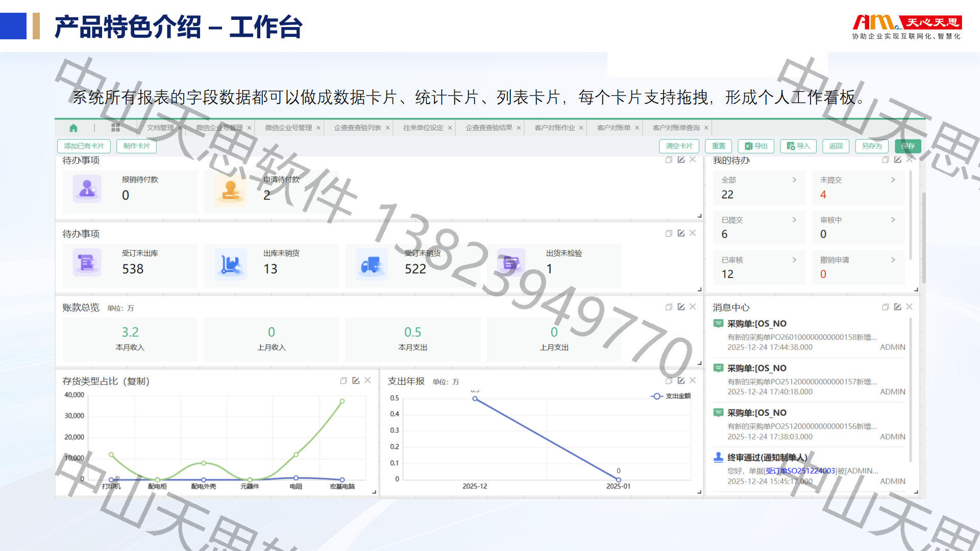Click the 另存为 button
This screenshot has height=551, width=980.
872,146
